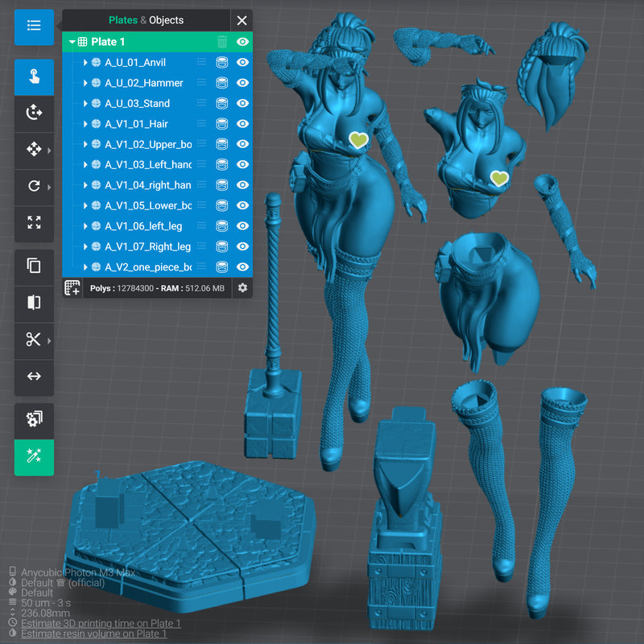The width and height of the screenshot is (644, 644).
Task: Select the Move tool with four arrows
Action: tap(34, 149)
